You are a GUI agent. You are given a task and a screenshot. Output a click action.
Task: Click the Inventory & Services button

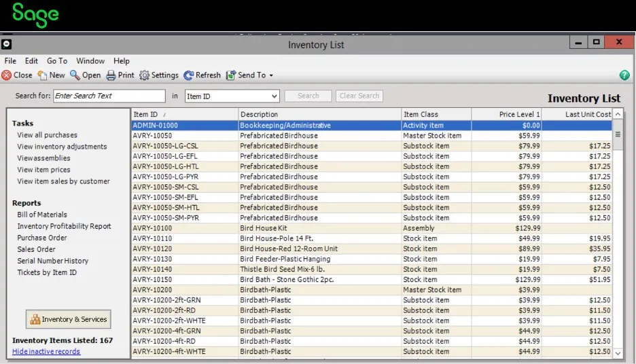[69, 319]
